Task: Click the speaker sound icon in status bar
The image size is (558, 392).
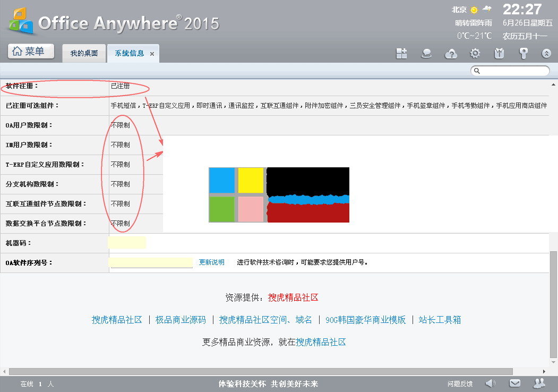Action: [x=491, y=383]
